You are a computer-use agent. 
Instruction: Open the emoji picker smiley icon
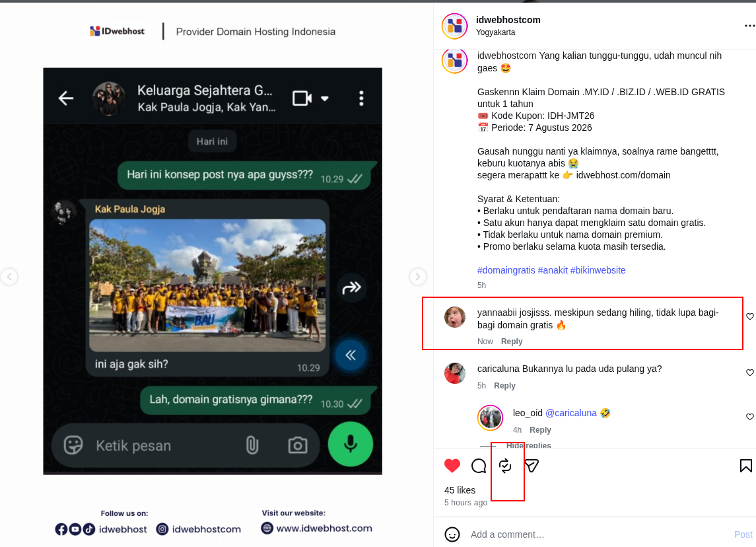coord(452,534)
